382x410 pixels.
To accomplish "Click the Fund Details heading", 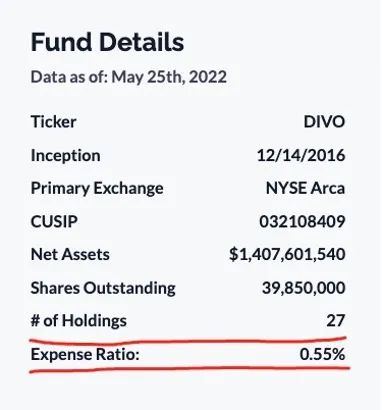I will point(107,42).
